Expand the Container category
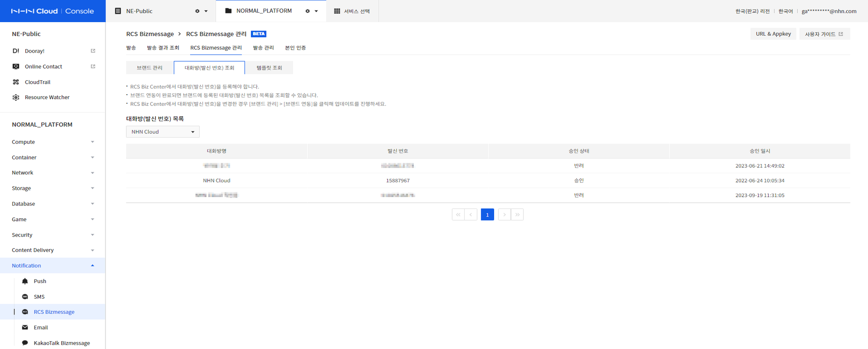The image size is (868, 349). [53, 158]
